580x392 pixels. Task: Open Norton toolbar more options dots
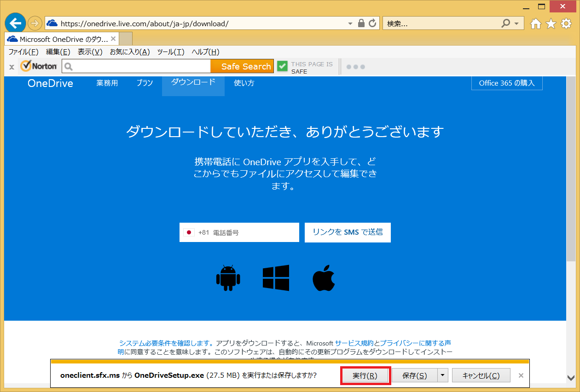tap(356, 67)
